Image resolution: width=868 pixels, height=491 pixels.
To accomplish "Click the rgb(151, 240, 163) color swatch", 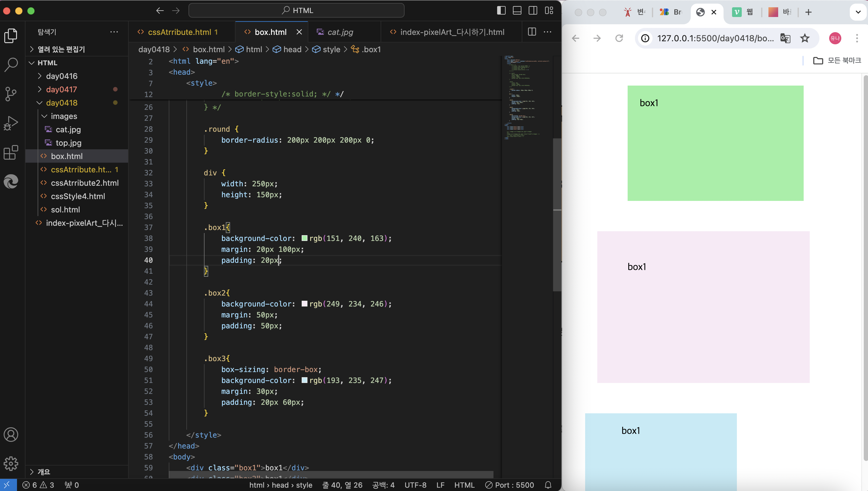I will click(304, 239).
